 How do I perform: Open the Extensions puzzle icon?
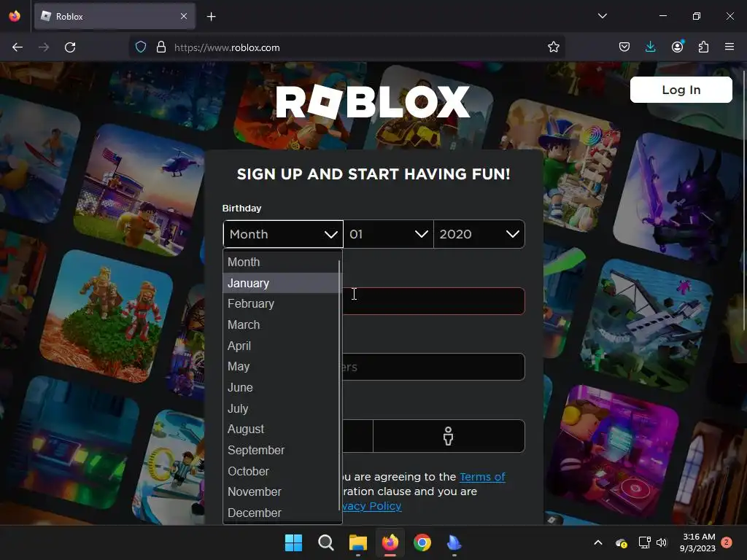pos(703,47)
